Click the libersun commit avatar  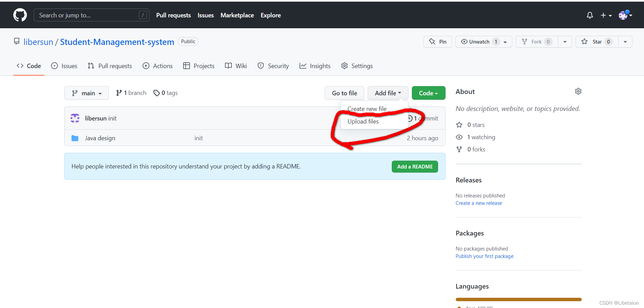pyautogui.click(x=75, y=118)
